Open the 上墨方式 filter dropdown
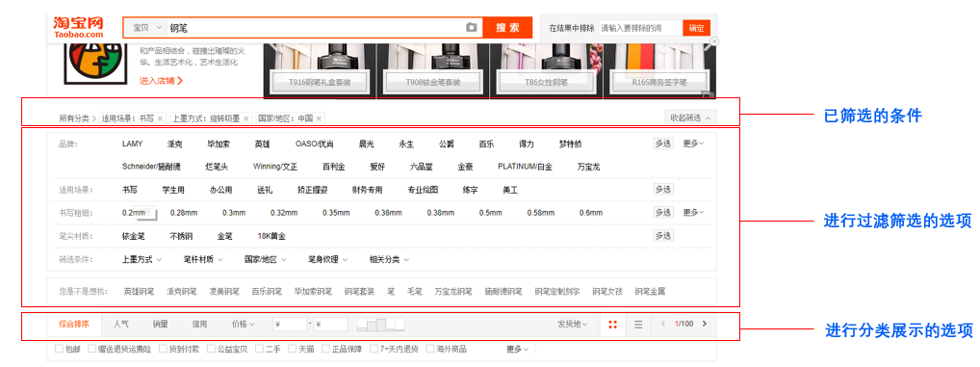Viewport: 980px width, 367px height. (x=142, y=259)
